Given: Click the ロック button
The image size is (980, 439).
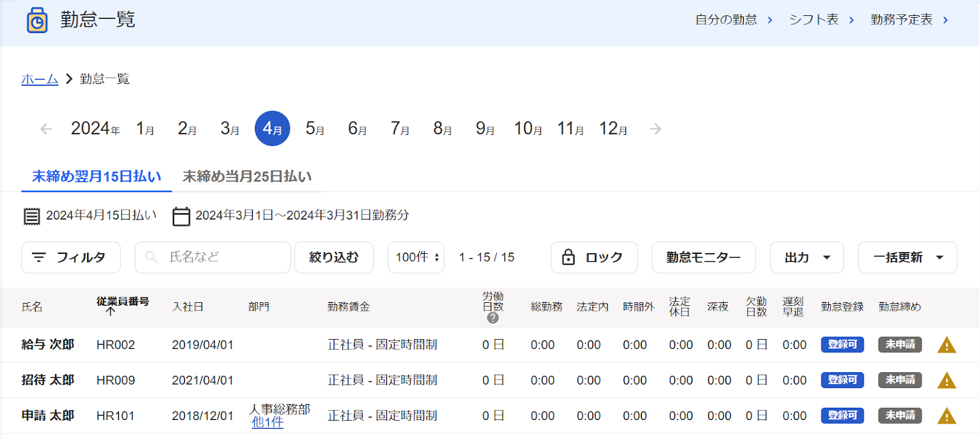Looking at the screenshot, I should point(594,258).
